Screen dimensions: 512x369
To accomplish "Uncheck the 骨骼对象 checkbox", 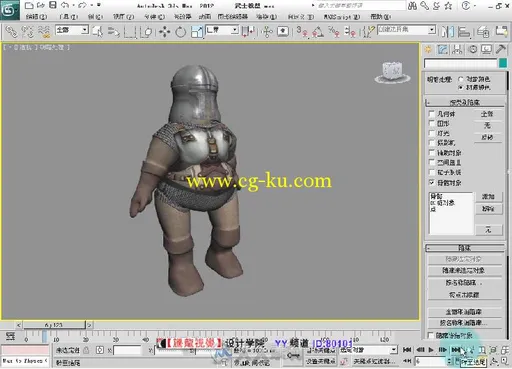I will click(431, 182).
